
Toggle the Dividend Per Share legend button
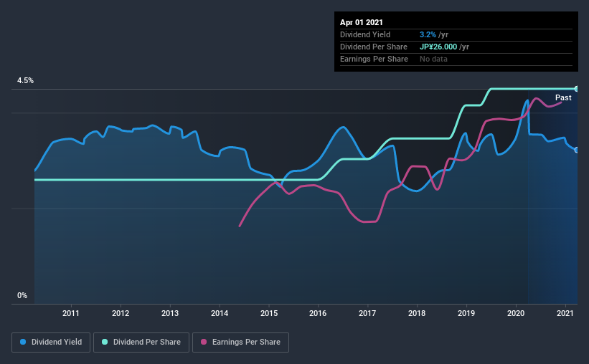[141, 343]
